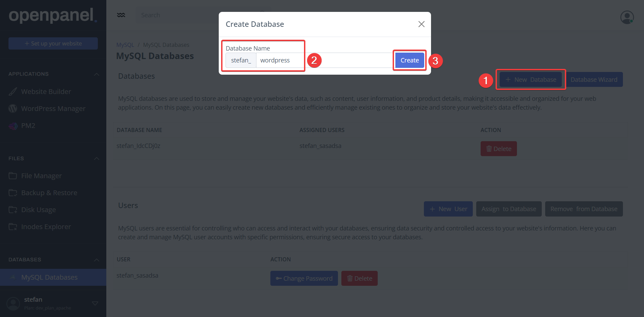The width and height of the screenshot is (644, 317).
Task: Click the Website Builder pencil icon
Action: pyautogui.click(x=13, y=92)
